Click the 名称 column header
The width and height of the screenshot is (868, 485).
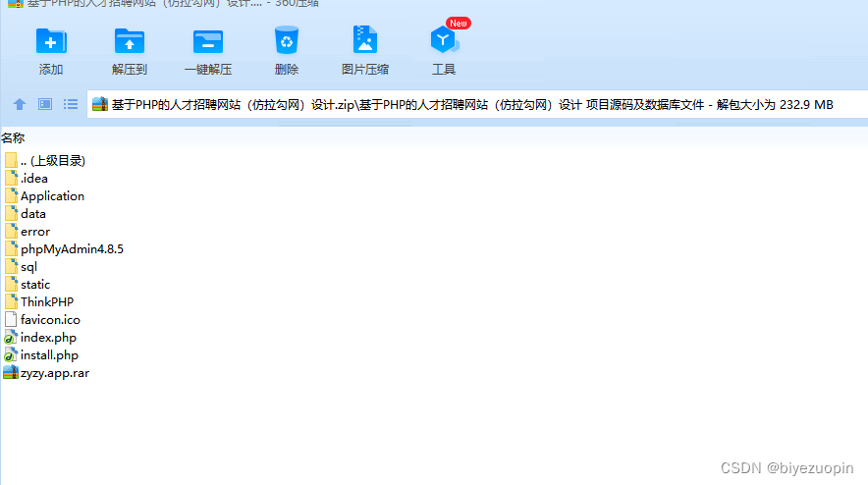(13, 137)
